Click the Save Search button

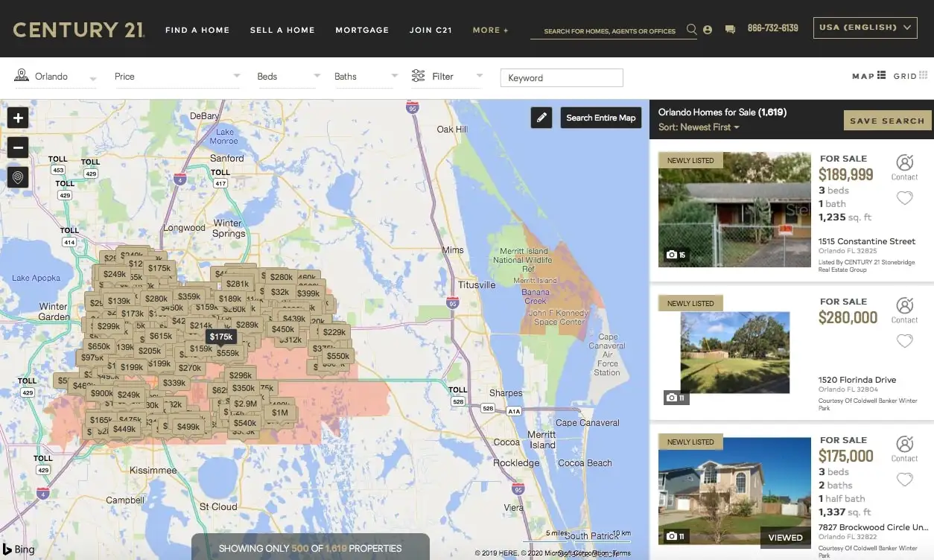[886, 121]
